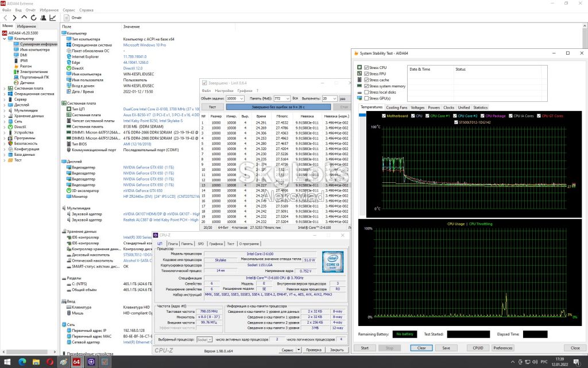Screen dimensions: 588x368
Task: Select IPMI in the sidebar tree
Action: pos(24,60)
